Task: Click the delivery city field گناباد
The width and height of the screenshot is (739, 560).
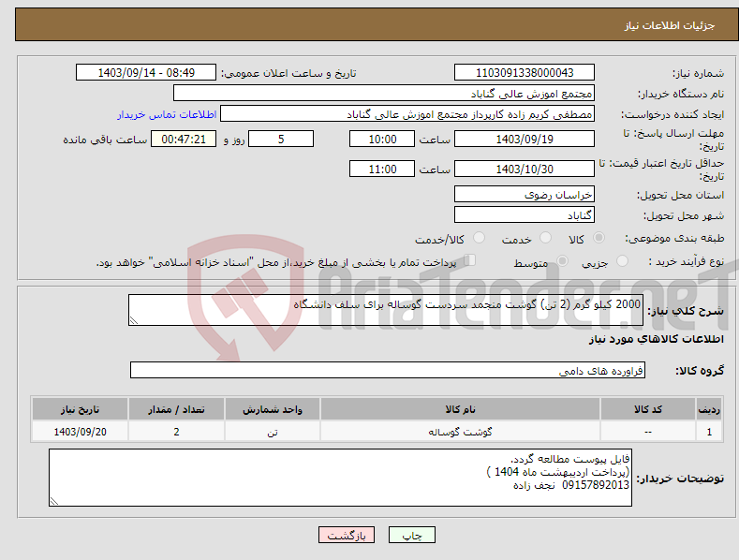Action: (525, 215)
